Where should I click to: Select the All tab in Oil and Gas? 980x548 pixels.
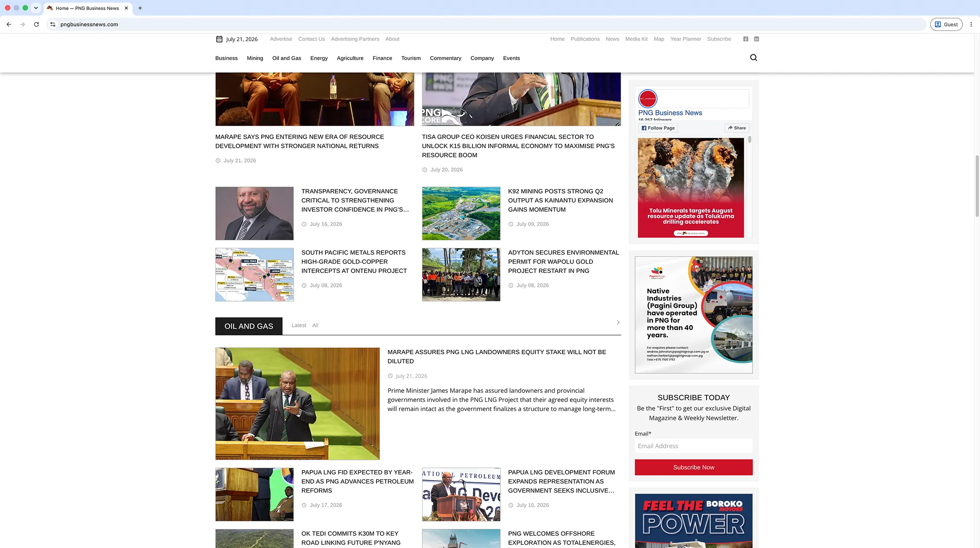(x=315, y=326)
